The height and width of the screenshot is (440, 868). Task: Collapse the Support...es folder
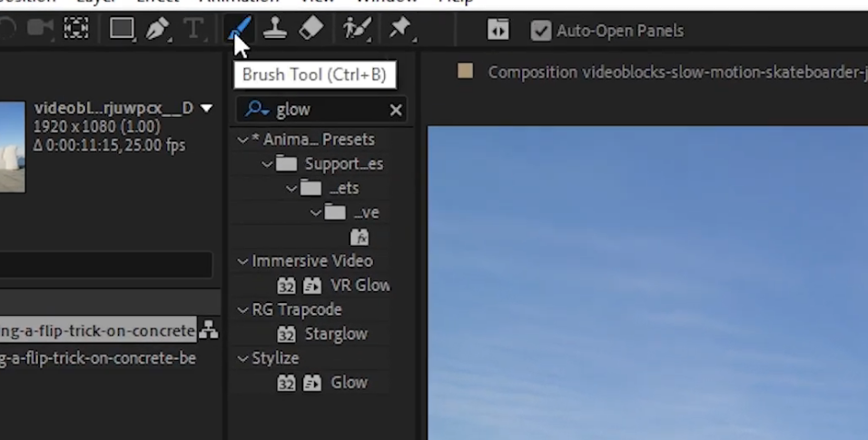tap(267, 164)
